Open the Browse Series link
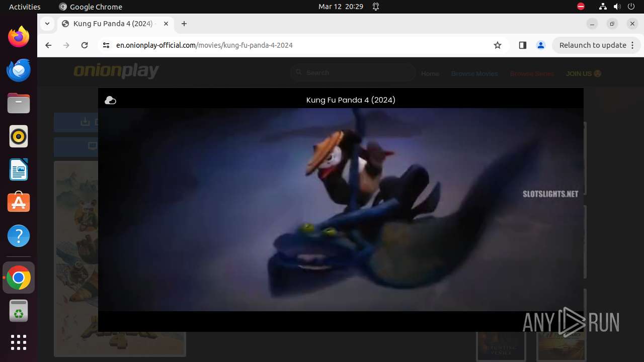Viewport: 644px width, 362px height. [x=532, y=73]
